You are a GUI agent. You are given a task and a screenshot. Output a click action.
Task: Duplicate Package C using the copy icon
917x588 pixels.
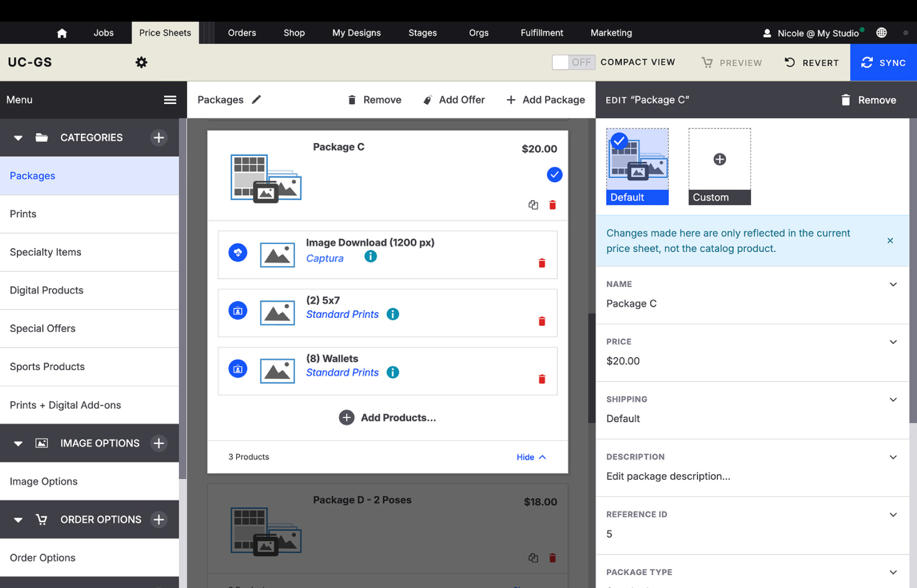533,205
